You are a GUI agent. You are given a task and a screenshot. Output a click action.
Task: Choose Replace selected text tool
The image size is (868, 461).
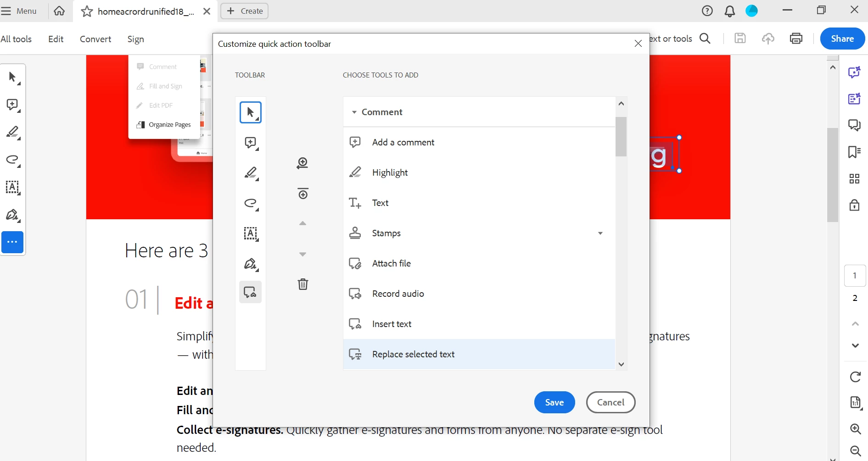(x=479, y=354)
